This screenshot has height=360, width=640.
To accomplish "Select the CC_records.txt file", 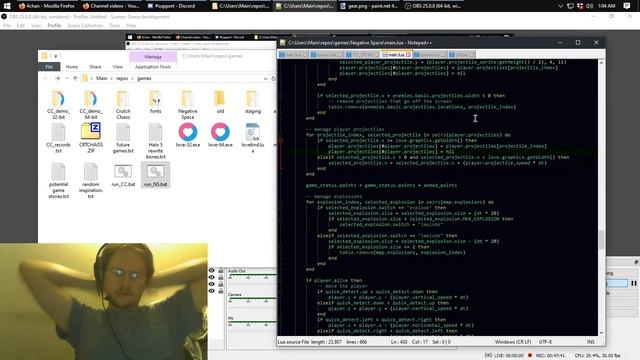I will coord(58,138).
